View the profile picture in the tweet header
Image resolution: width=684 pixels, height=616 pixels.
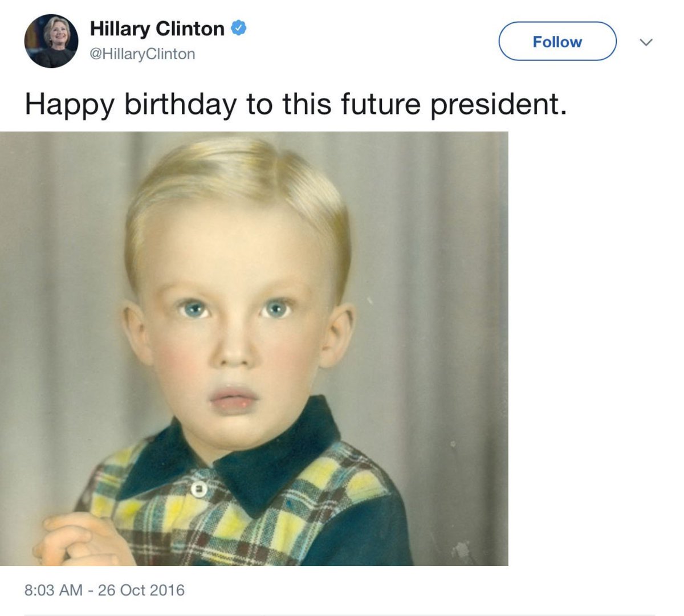coord(51,41)
